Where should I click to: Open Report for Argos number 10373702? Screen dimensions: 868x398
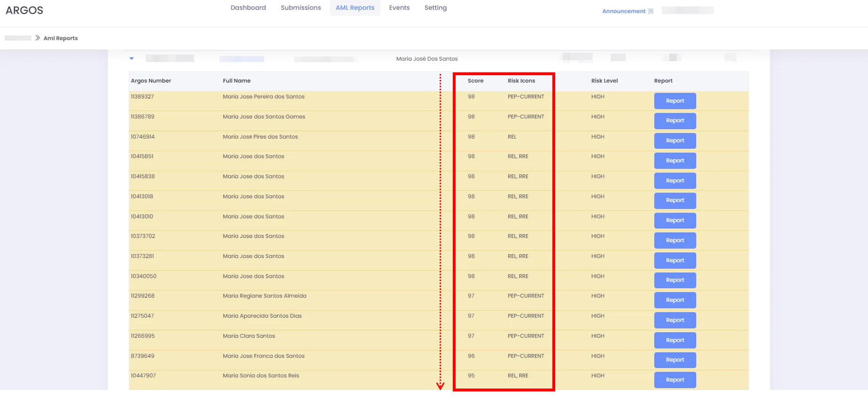pyautogui.click(x=675, y=241)
